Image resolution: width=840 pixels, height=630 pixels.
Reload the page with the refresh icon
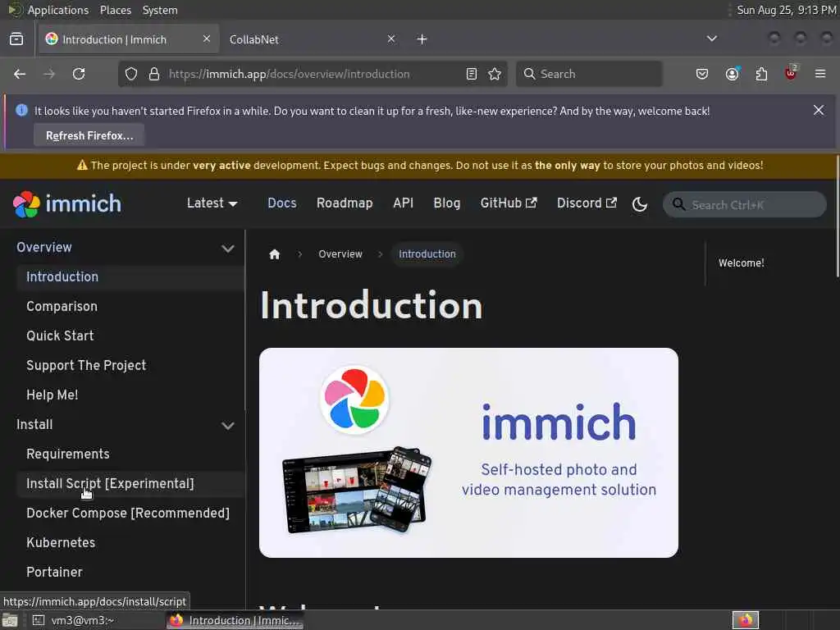(x=79, y=74)
